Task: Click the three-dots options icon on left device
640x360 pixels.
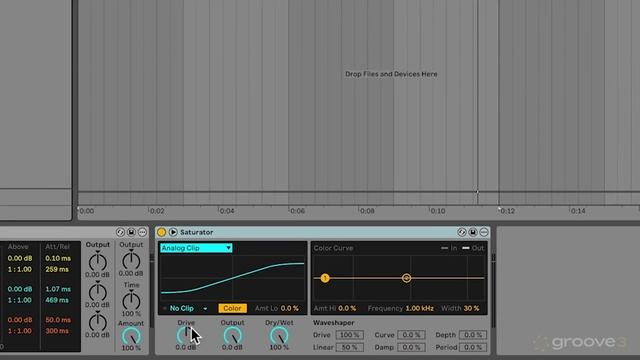Action: (142, 232)
